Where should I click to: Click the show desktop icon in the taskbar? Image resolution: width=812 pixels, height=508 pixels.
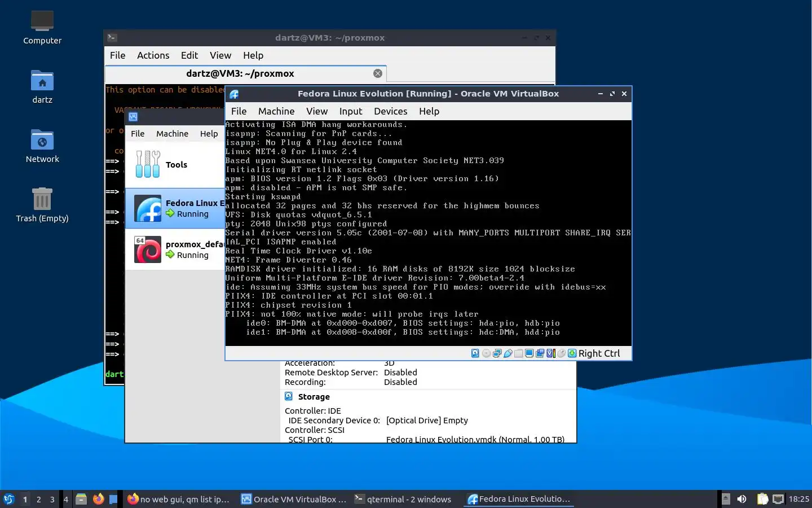coord(113,499)
